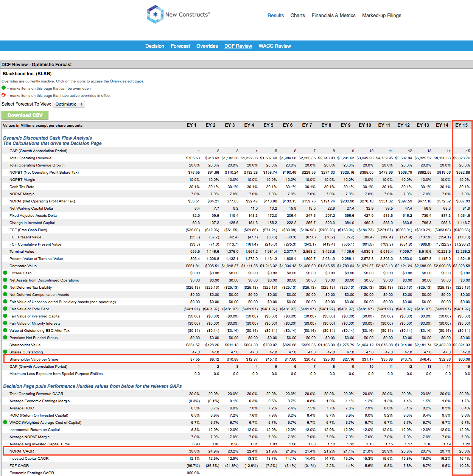Click the 12,268.2 terminal value cell
The height and width of the screenshot is (476, 473).
[x=462, y=252]
